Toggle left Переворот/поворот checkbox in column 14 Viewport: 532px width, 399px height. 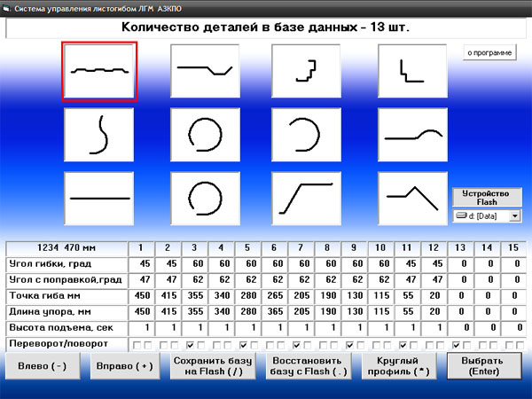(x=481, y=344)
